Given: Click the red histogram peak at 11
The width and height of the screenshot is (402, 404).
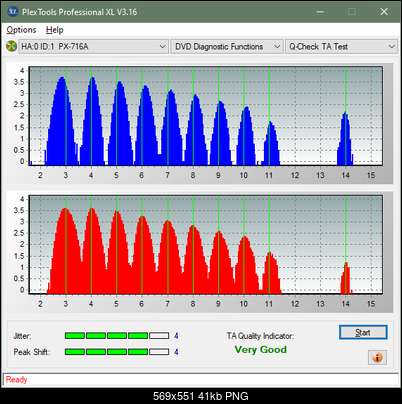Looking at the screenshot, I should click(271, 273).
